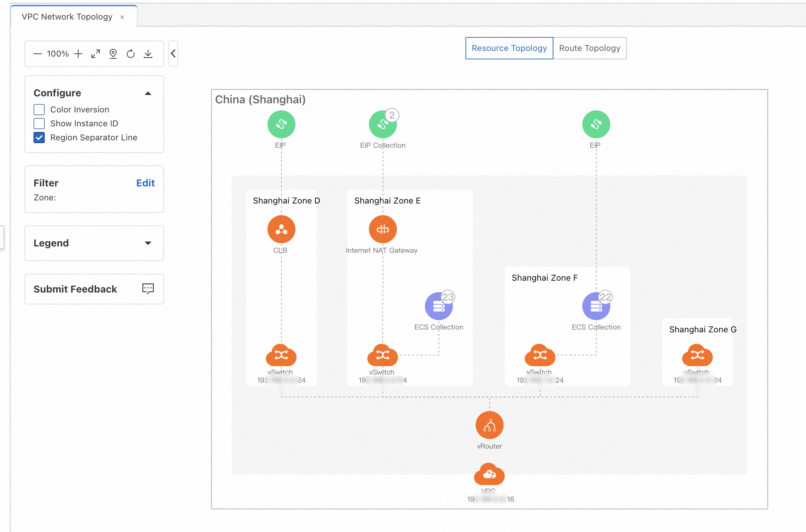Collapse the left sidebar with chevron
Image resolution: width=806 pixels, height=532 pixels.
[x=173, y=54]
